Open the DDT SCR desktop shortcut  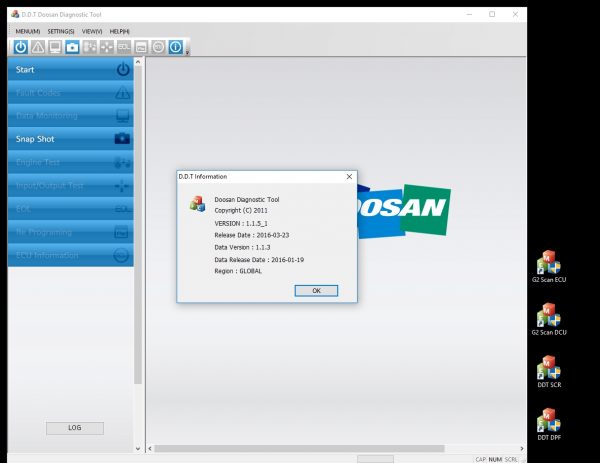549,372
